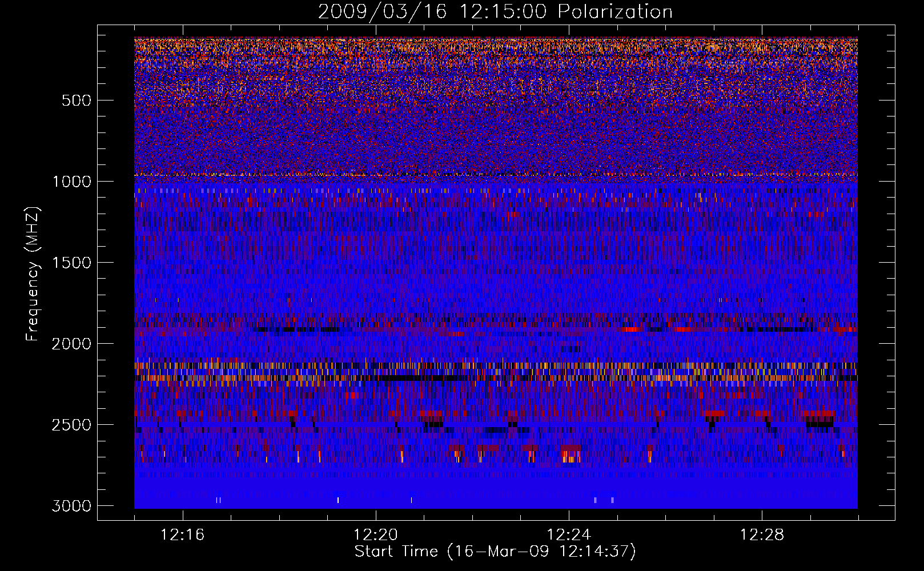Click the 12:16 time tick label
The height and width of the screenshot is (571, 924).
click(182, 535)
